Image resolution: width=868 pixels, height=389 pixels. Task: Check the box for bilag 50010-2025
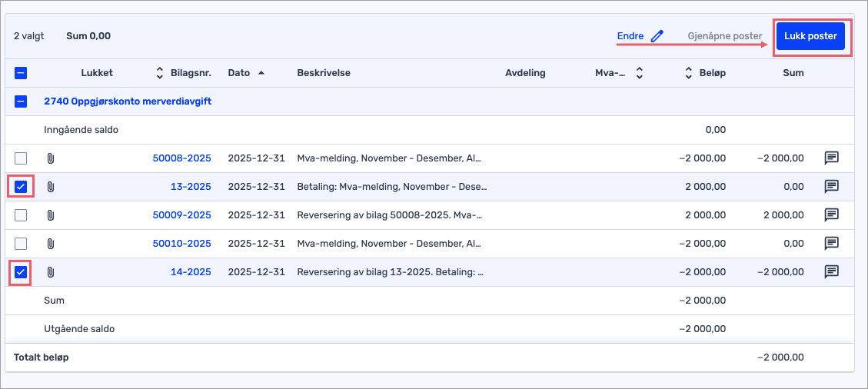tap(21, 244)
